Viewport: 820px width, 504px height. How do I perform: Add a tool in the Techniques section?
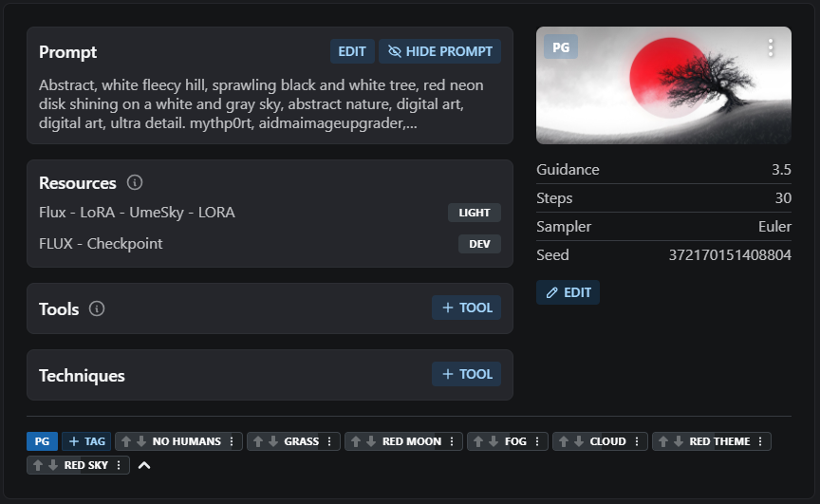(466, 374)
